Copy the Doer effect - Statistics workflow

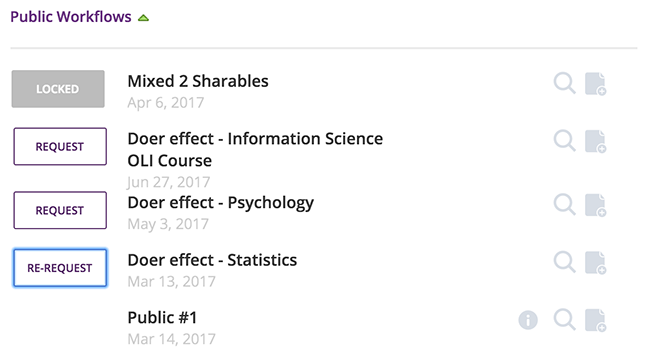pos(596,263)
